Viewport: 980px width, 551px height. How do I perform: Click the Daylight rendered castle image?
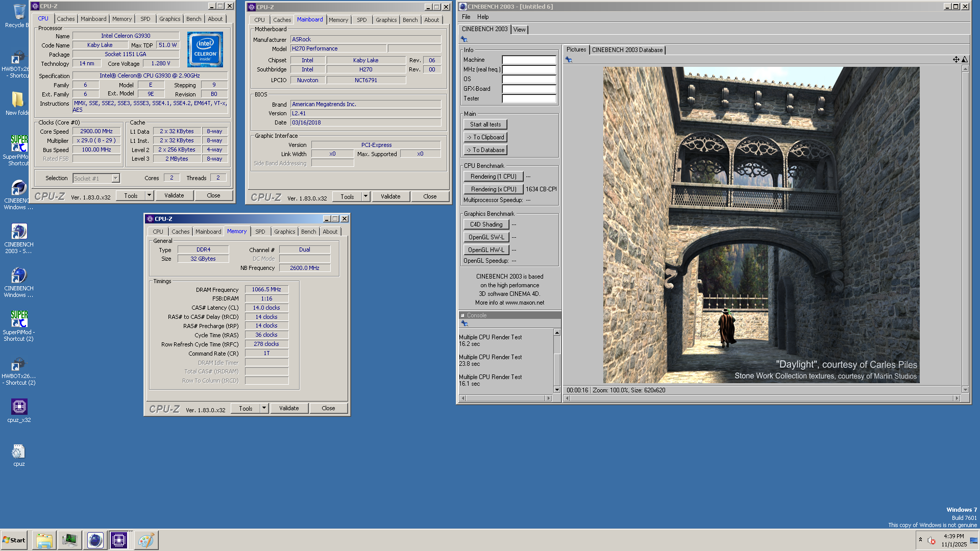pos(761,225)
